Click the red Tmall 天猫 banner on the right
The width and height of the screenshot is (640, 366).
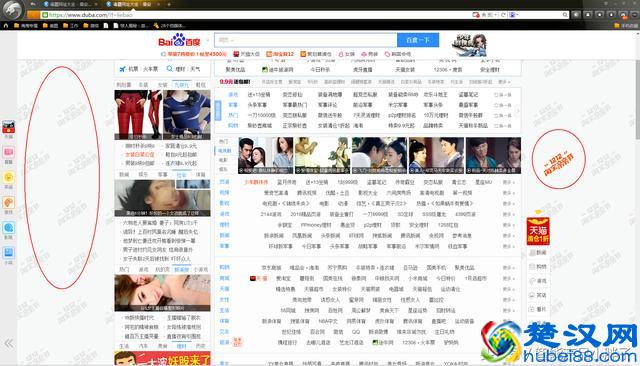538,230
